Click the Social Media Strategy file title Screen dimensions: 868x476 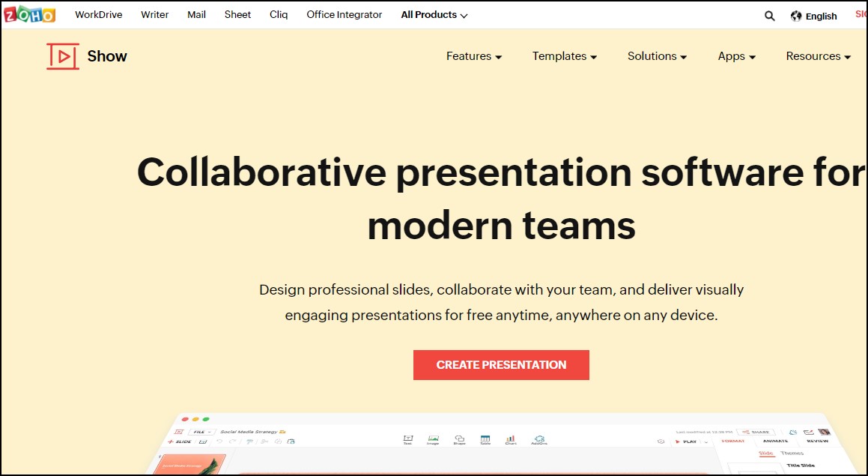(249, 432)
